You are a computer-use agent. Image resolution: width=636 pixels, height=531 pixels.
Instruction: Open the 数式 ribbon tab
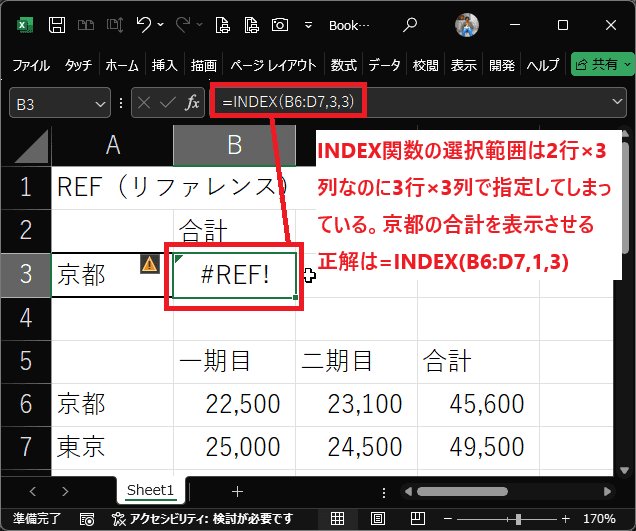point(343,65)
